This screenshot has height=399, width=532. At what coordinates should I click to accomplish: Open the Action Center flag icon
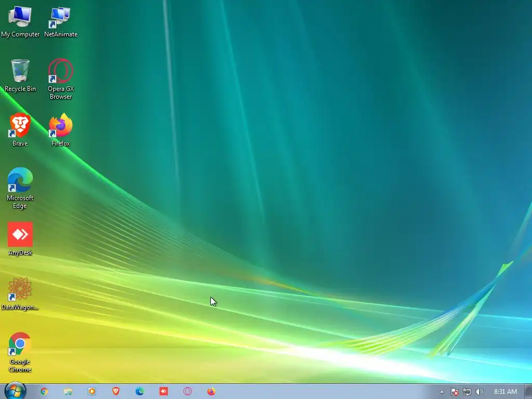(454, 392)
